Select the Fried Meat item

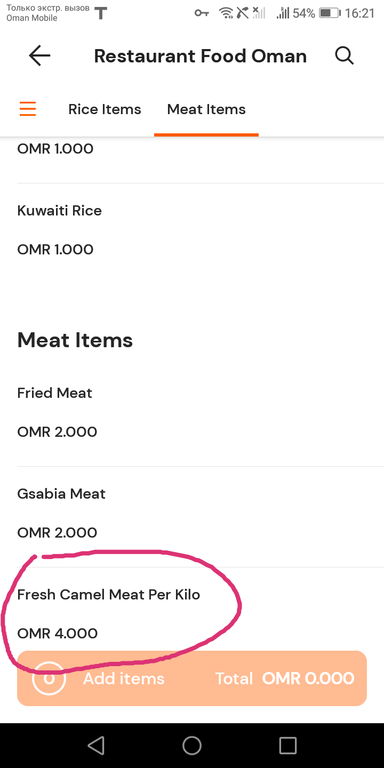pyautogui.click(x=192, y=412)
